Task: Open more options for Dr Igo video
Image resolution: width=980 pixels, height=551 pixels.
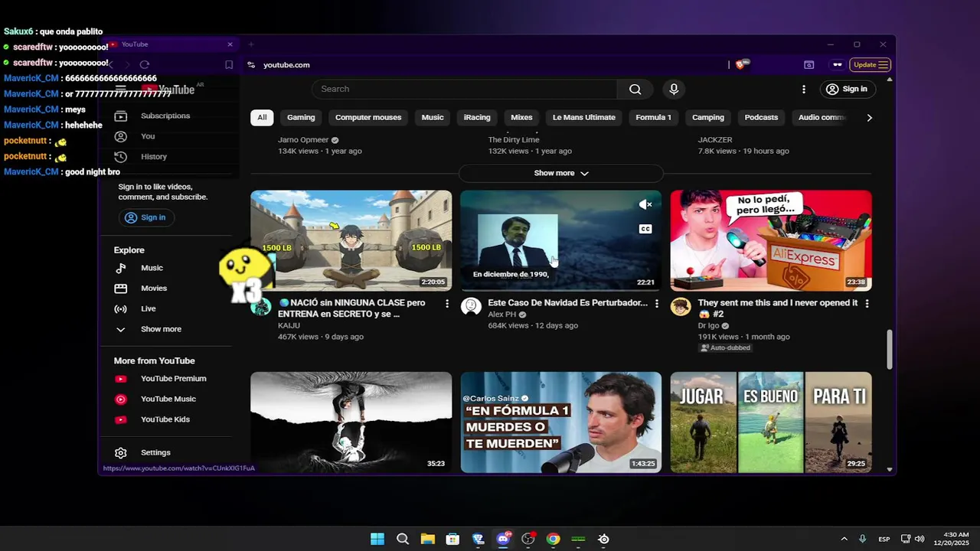Action: (x=867, y=304)
